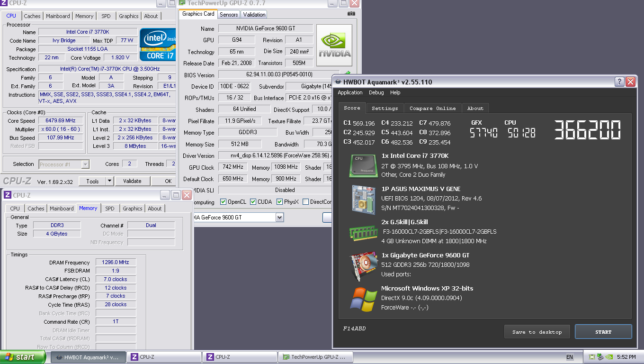644x364 pixels.
Task: Click the Safely Remove Hardware tray icon
Action: pyautogui.click(x=601, y=357)
